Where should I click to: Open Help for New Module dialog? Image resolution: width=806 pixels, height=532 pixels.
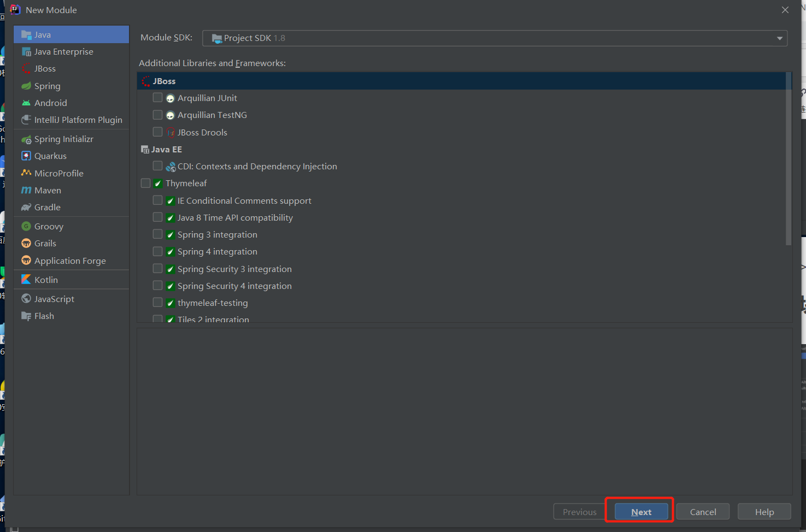(764, 512)
